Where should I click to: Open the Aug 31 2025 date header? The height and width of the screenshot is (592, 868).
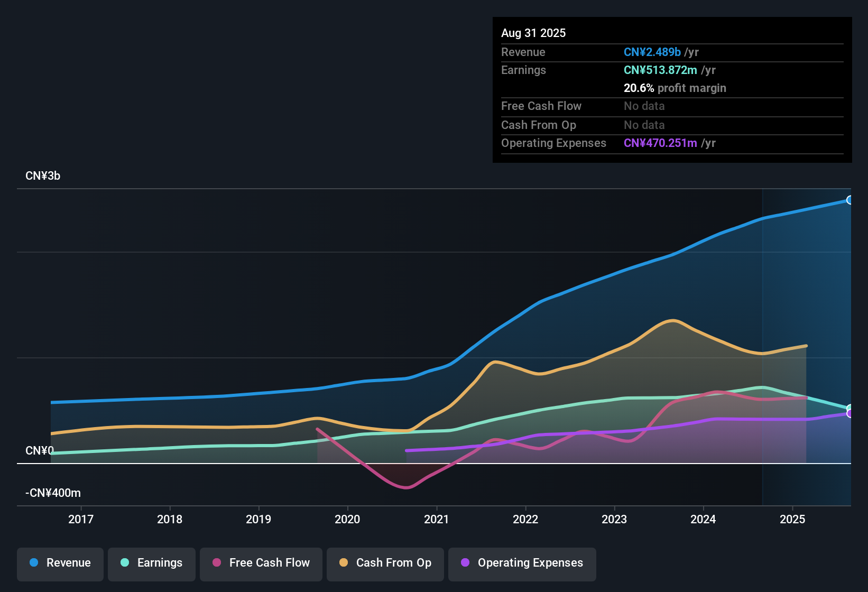pos(533,33)
